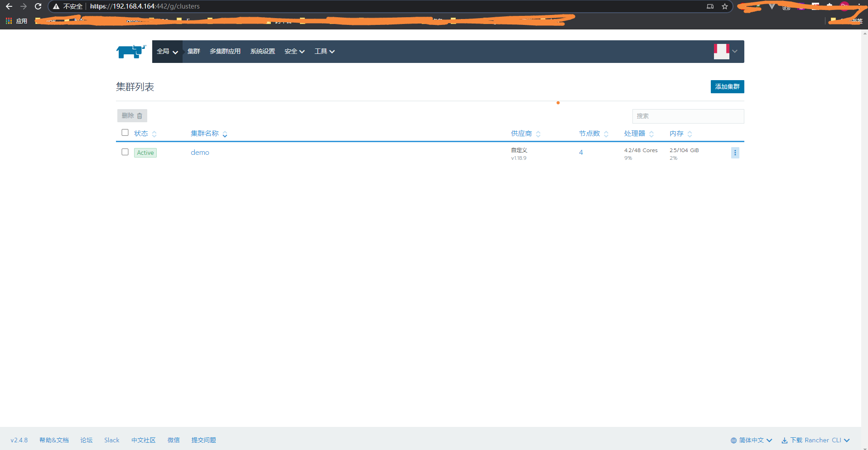The image size is (868, 450).
Task: Sort by 供应商 column
Action: [526, 134]
